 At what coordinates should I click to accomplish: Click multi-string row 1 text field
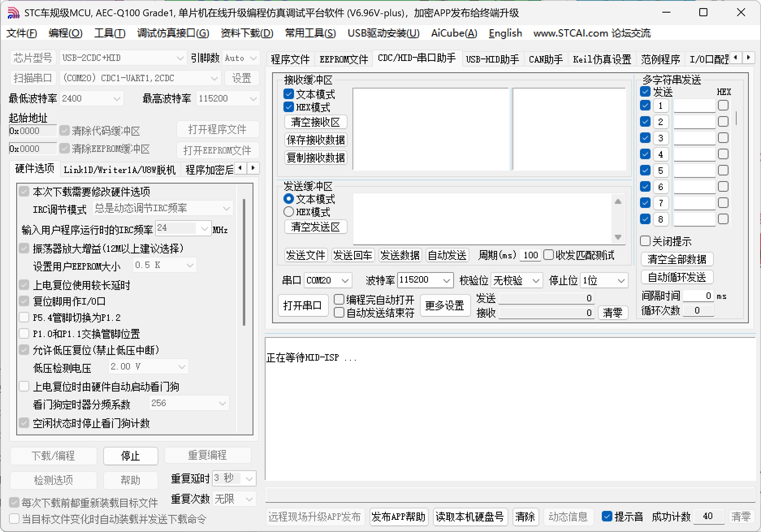click(694, 106)
